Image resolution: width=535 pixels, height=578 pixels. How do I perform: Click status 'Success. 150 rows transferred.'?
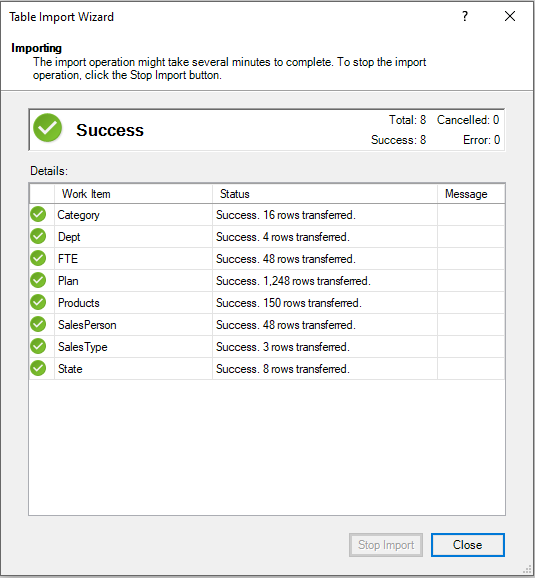pyautogui.click(x=289, y=303)
